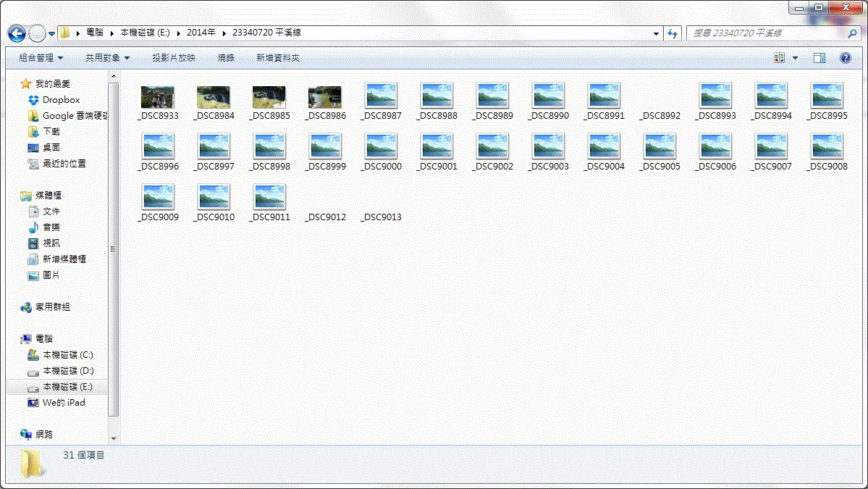Image resolution: width=868 pixels, height=489 pixels.
Task: Open the 圖片 library
Action: [x=44, y=275]
